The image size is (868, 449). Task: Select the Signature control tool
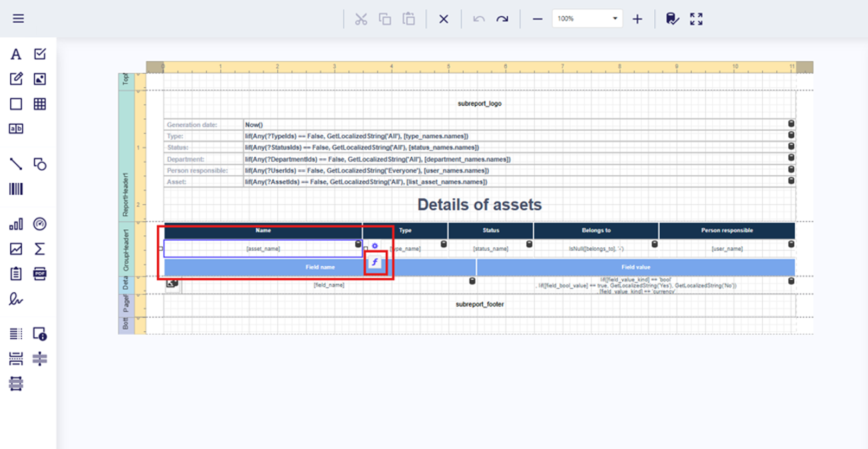pyautogui.click(x=16, y=299)
